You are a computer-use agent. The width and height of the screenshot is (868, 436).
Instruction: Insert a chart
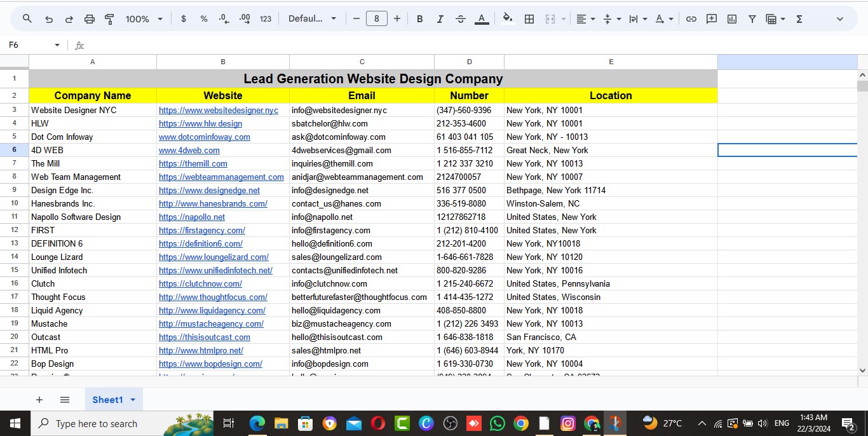click(731, 18)
